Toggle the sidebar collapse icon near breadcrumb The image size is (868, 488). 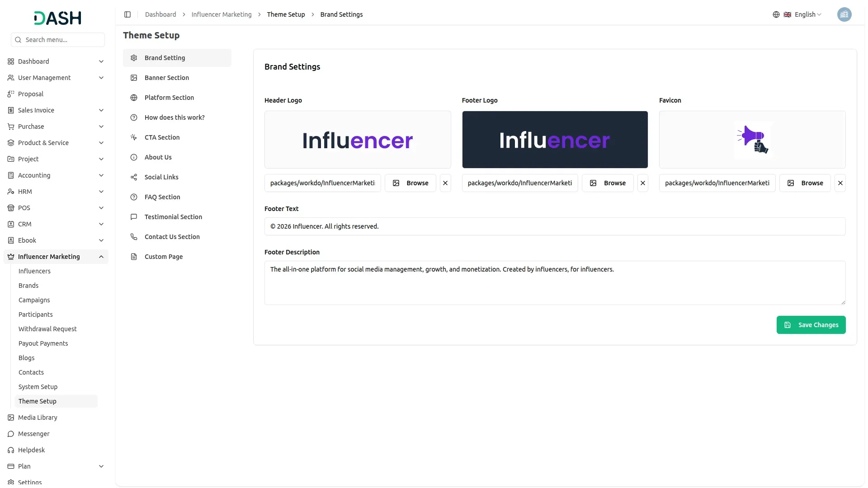pos(127,14)
